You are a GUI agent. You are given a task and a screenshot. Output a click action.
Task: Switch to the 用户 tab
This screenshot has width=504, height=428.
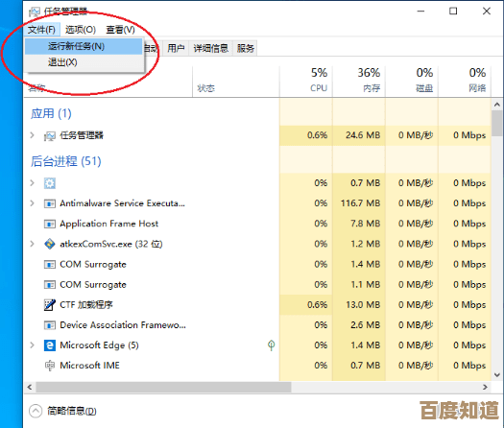(176, 49)
